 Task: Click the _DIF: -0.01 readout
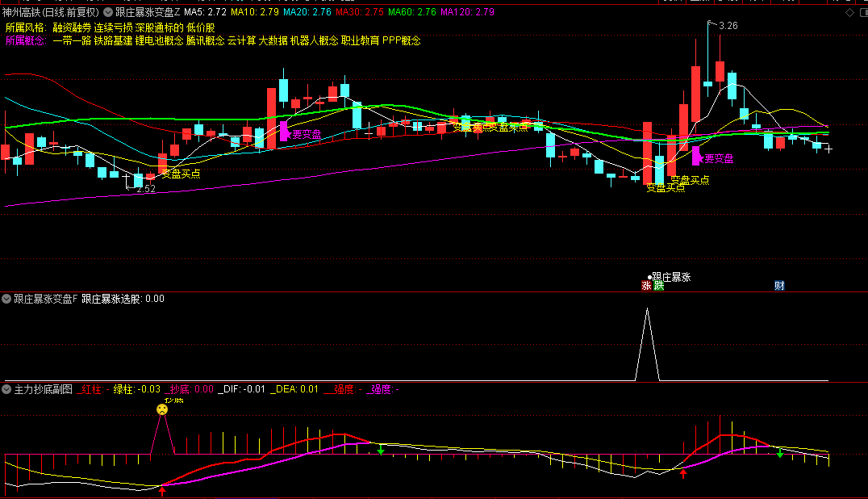241,389
